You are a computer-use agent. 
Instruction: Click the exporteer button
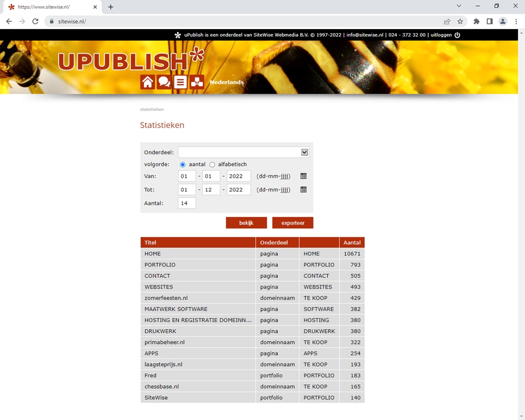tap(293, 223)
